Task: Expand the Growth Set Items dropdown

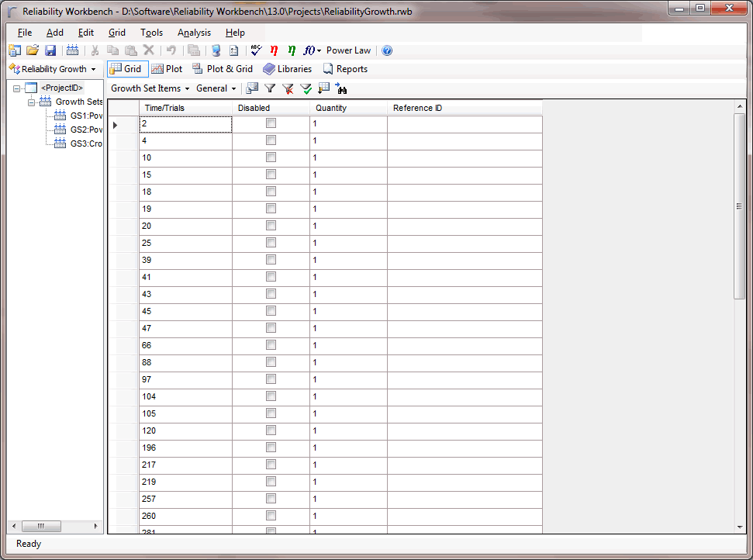Action: (x=150, y=88)
